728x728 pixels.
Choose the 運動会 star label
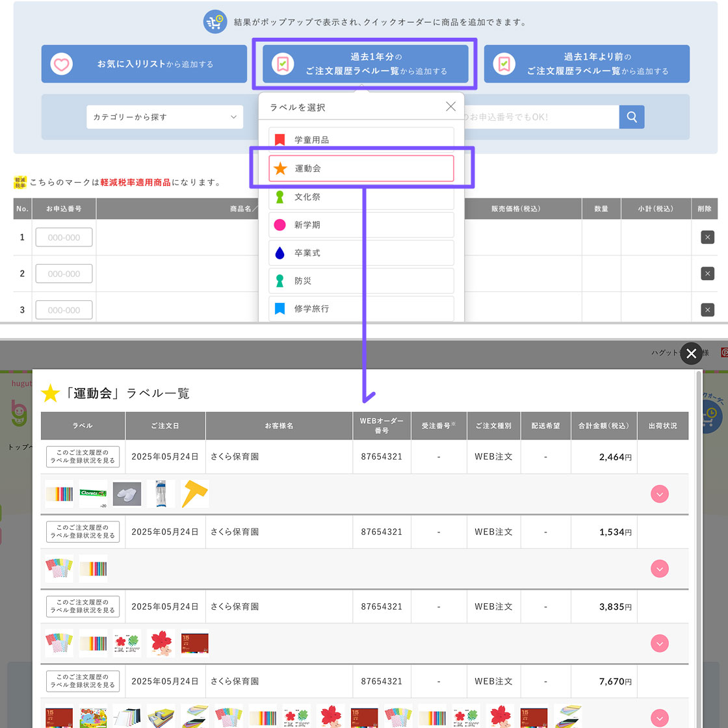[x=361, y=168]
